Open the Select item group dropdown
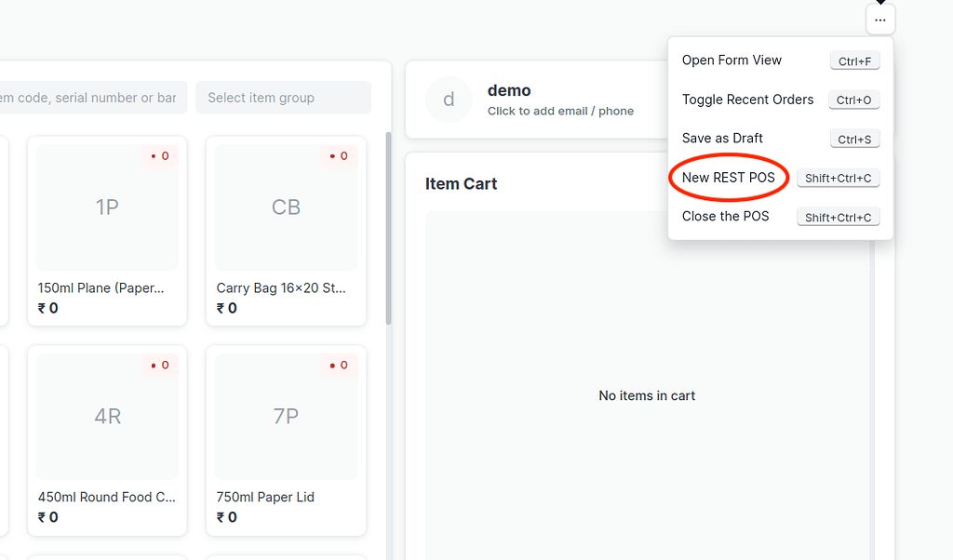The width and height of the screenshot is (953, 560). [x=283, y=97]
